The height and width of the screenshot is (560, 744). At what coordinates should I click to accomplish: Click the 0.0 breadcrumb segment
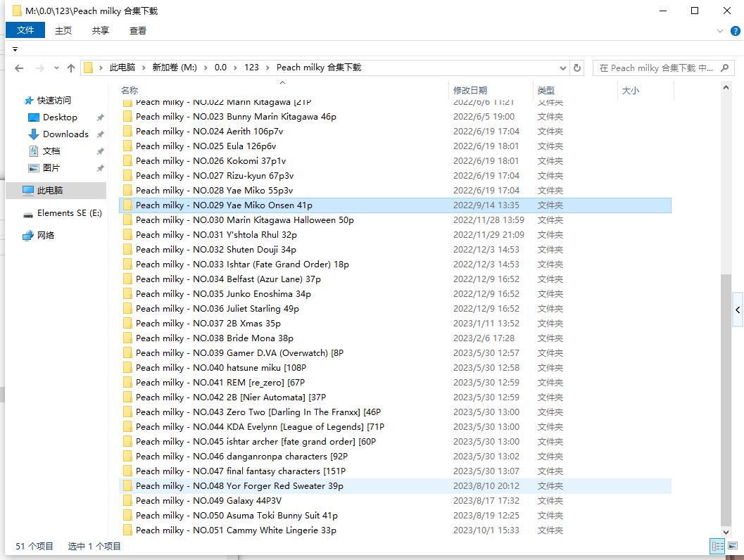[x=220, y=68]
